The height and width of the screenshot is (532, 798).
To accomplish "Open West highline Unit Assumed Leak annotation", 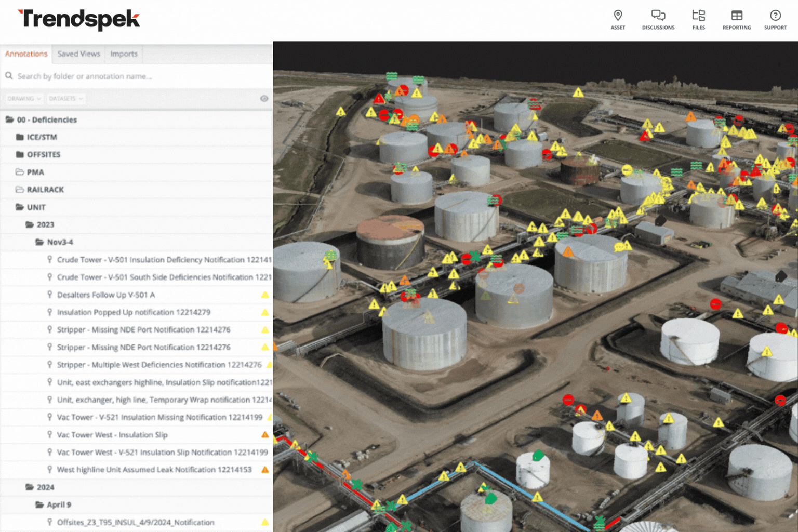I will (154, 470).
